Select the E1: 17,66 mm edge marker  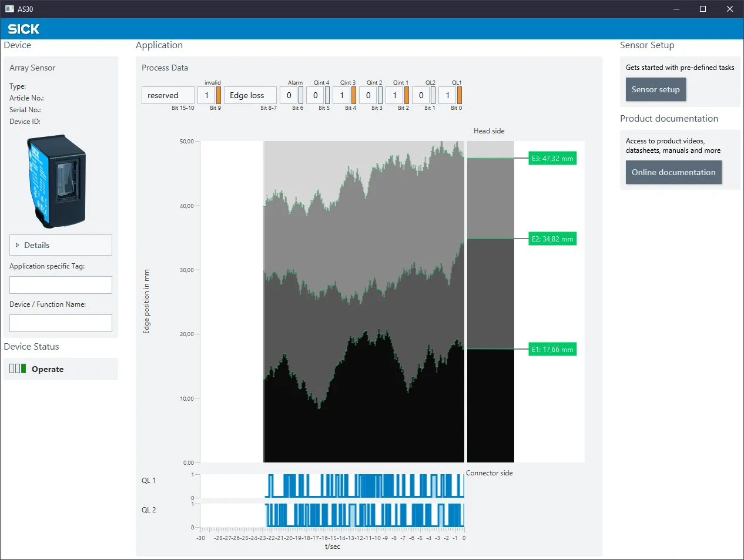click(x=552, y=349)
